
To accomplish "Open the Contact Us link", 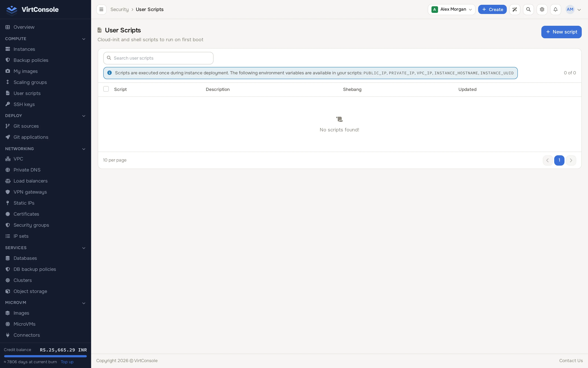I will (571, 361).
